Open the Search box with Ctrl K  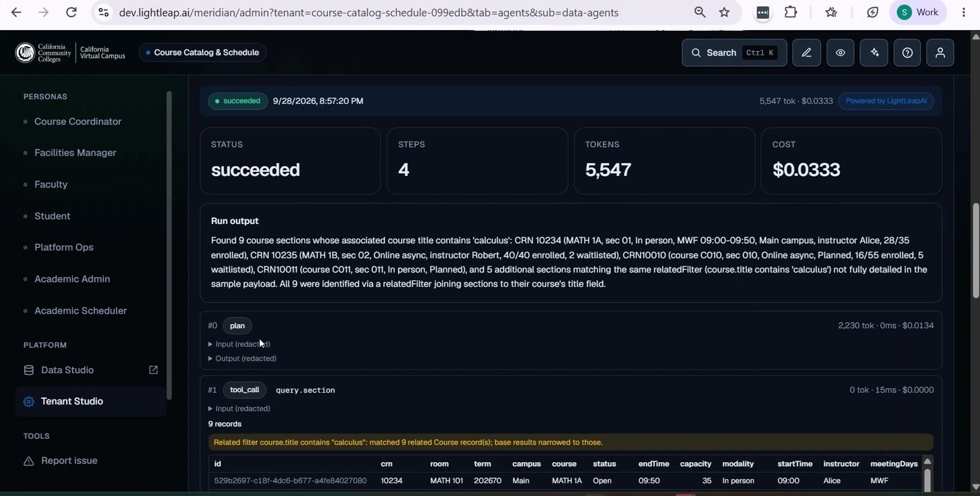coord(734,53)
